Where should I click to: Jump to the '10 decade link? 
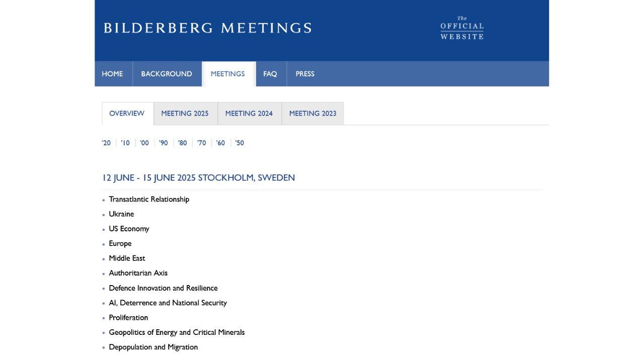click(125, 143)
